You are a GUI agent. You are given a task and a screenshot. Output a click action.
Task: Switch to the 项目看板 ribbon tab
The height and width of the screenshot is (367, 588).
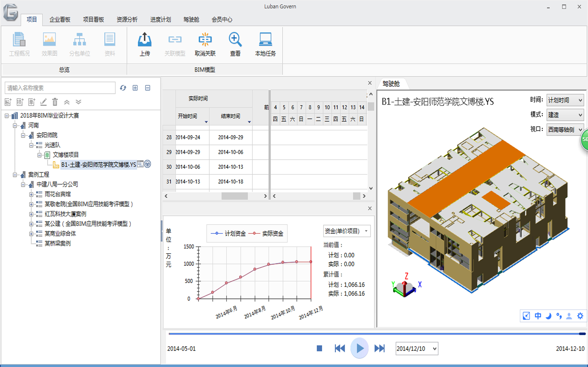[x=93, y=19]
